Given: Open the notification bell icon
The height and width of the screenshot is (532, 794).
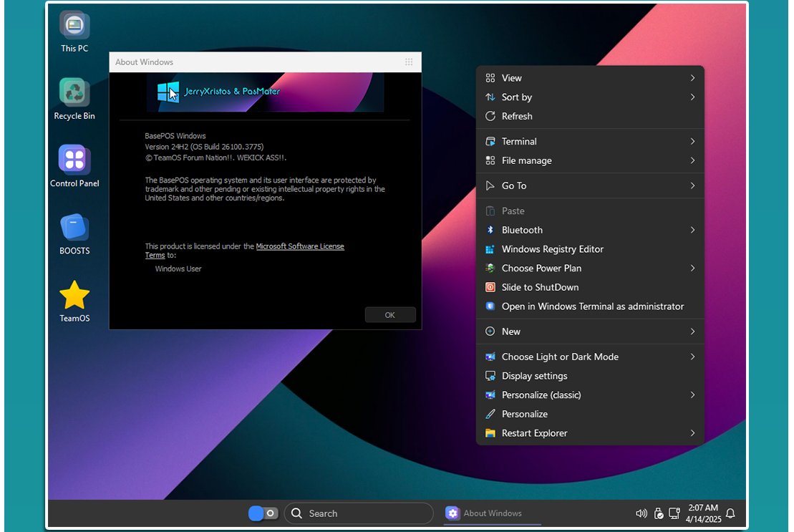Looking at the screenshot, I should (730, 513).
